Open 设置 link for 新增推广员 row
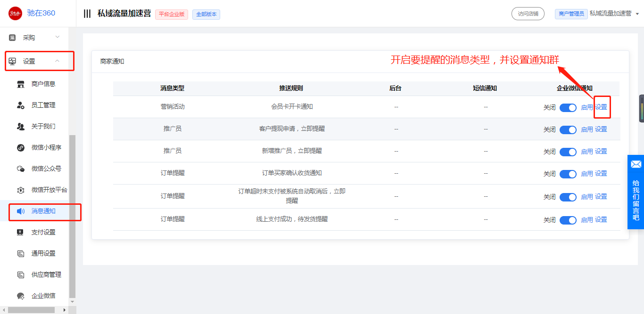The image size is (644, 314). (x=601, y=152)
